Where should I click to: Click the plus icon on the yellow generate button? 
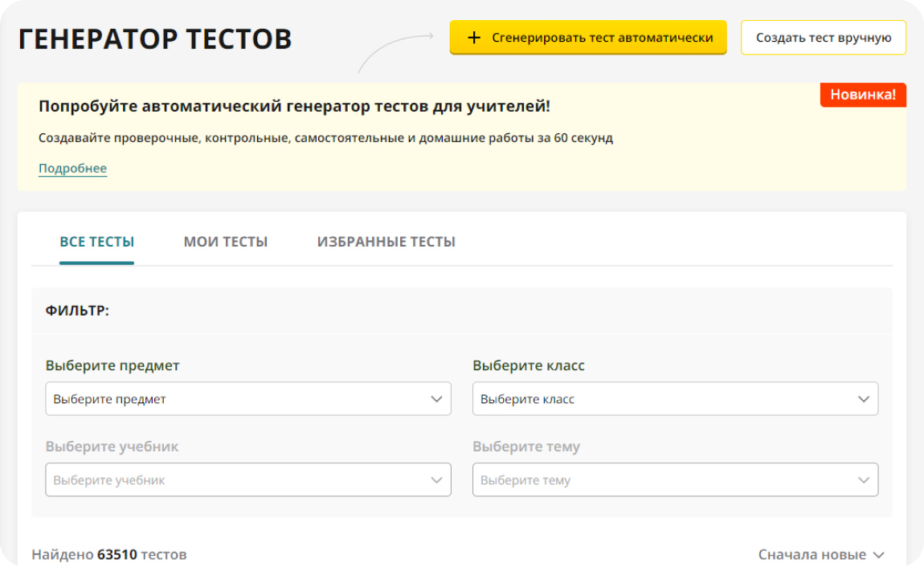474,38
